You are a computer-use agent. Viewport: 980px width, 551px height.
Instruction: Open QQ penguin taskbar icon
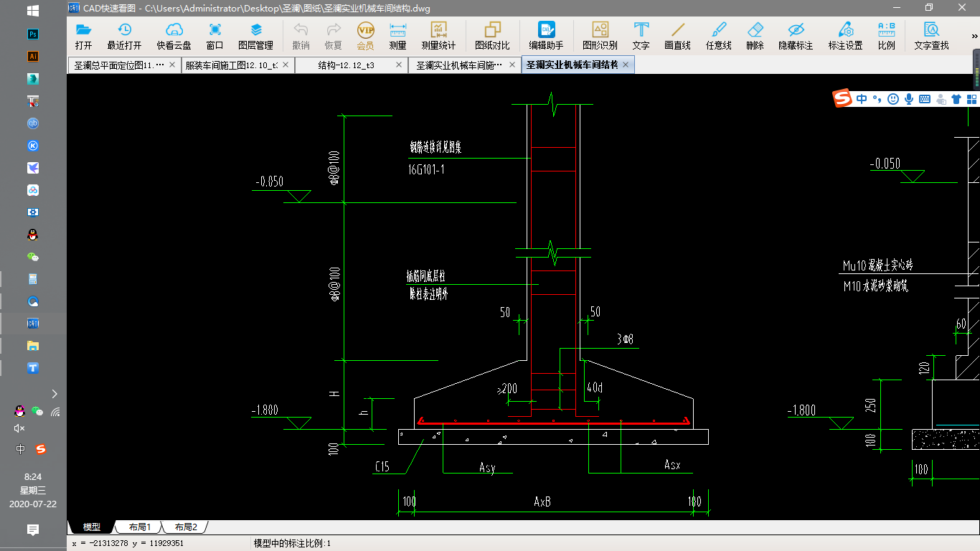click(32, 235)
